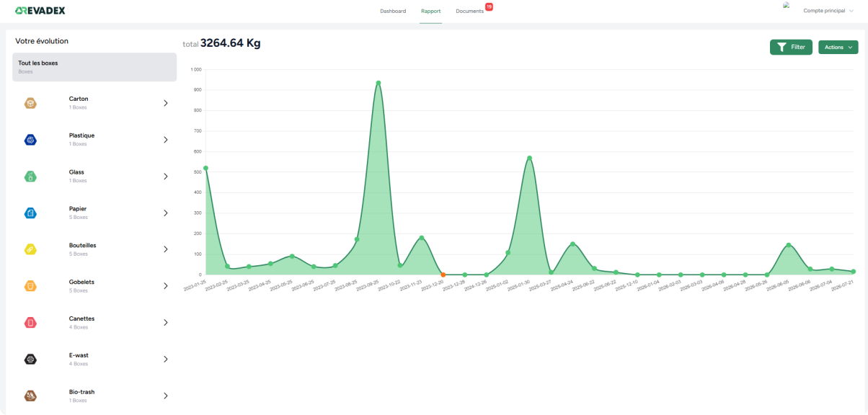The image size is (868, 415).
Task: Expand the Bouteilles row chevron
Action: [165, 249]
